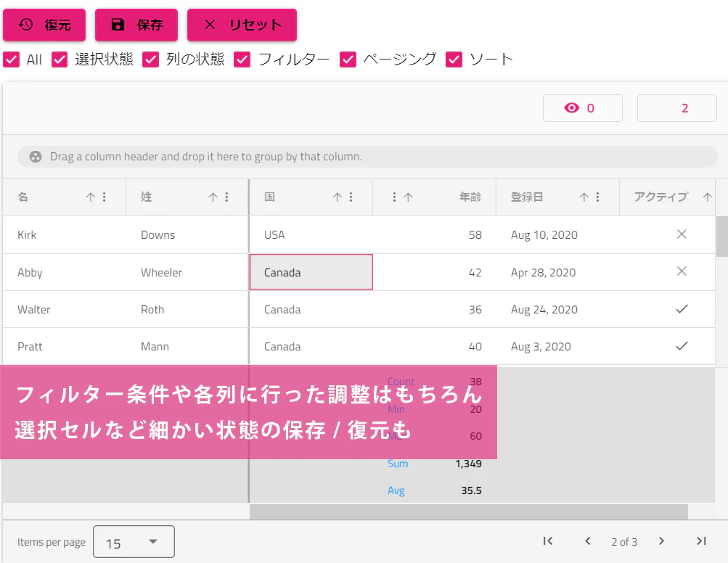Image resolution: width=728 pixels, height=563 pixels.
Task: Select the USA cell in Kirk's row
Action: (311, 235)
